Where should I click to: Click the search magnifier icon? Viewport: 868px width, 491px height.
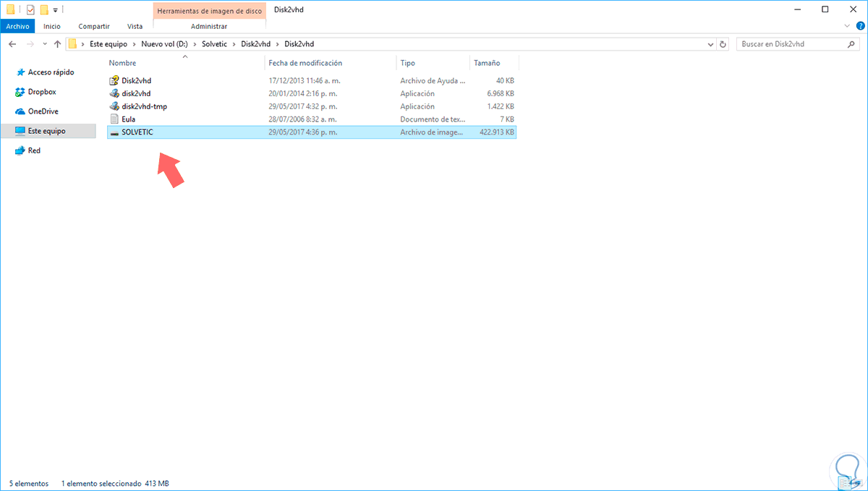(852, 44)
